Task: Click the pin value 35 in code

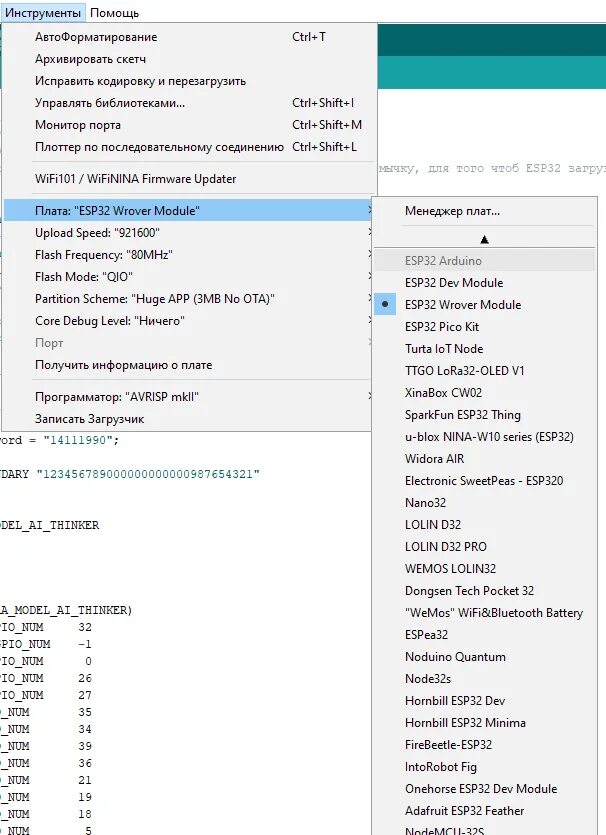Action: [x=85, y=713]
